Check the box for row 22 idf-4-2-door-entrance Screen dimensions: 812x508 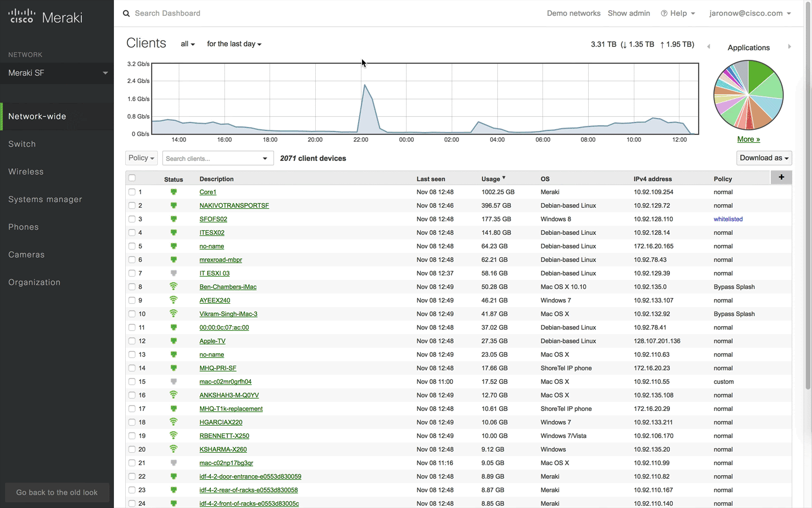coord(132,476)
